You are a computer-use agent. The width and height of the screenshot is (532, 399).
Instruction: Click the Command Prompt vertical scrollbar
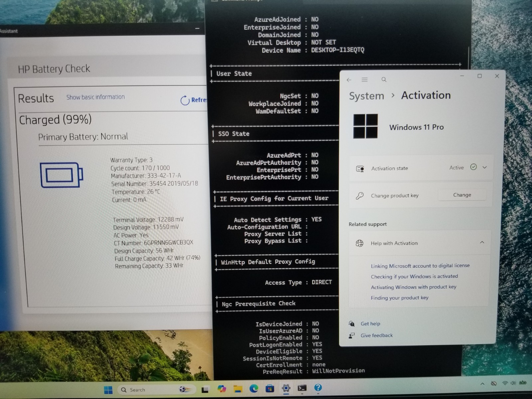tap(468, 58)
